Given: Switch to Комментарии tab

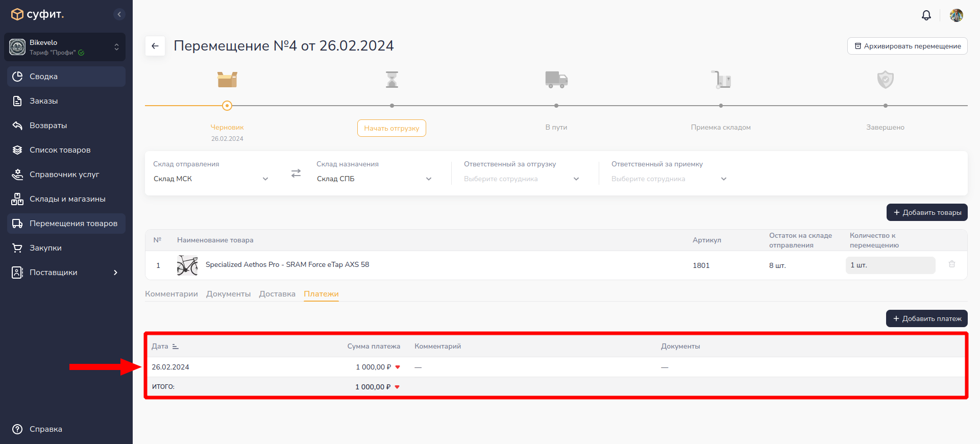Looking at the screenshot, I should [171, 294].
